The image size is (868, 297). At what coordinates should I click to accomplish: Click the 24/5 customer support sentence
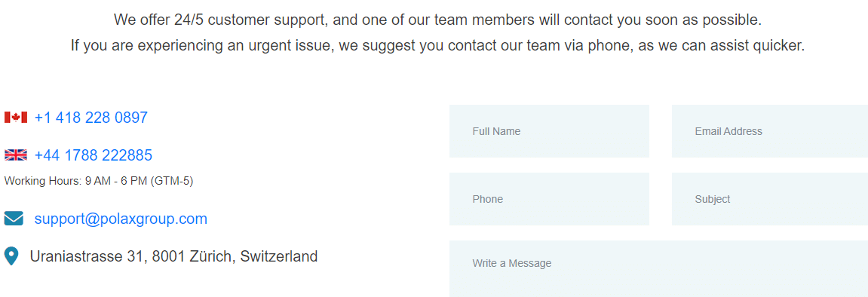coord(437,20)
